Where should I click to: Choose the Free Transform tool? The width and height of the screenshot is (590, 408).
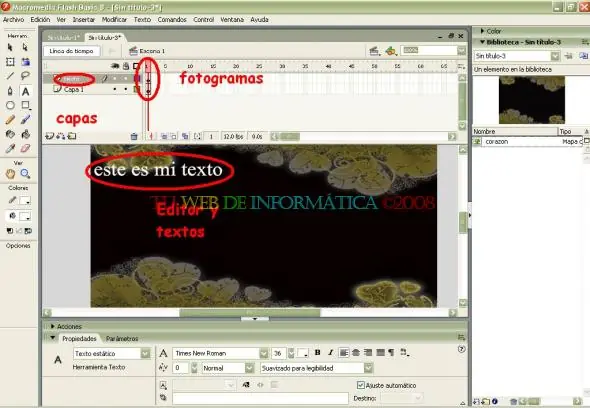tap(10, 62)
